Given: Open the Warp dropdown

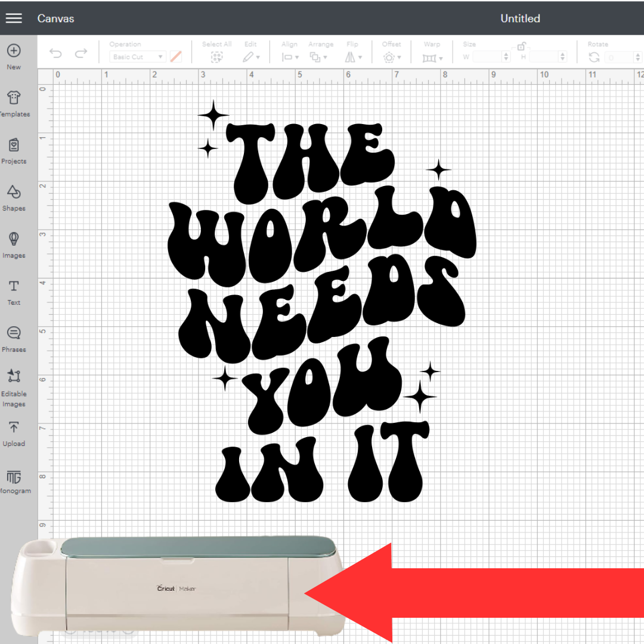Looking at the screenshot, I should click(432, 58).
